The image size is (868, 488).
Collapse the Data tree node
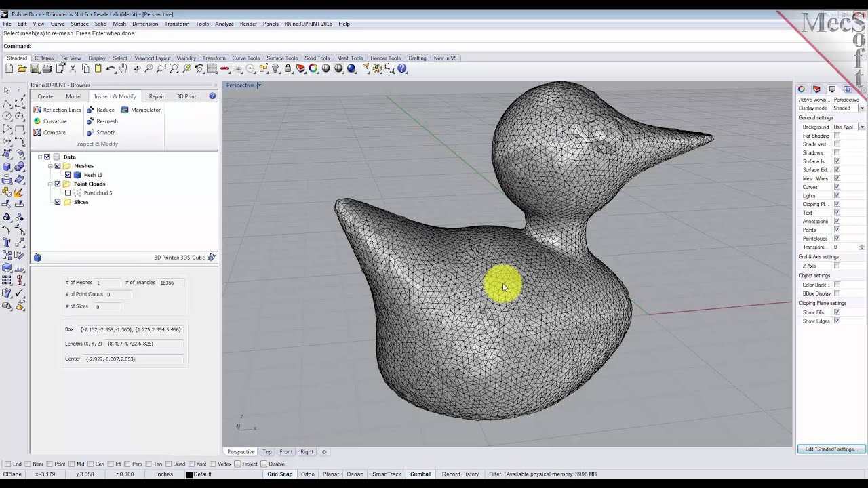pos(40,157)
